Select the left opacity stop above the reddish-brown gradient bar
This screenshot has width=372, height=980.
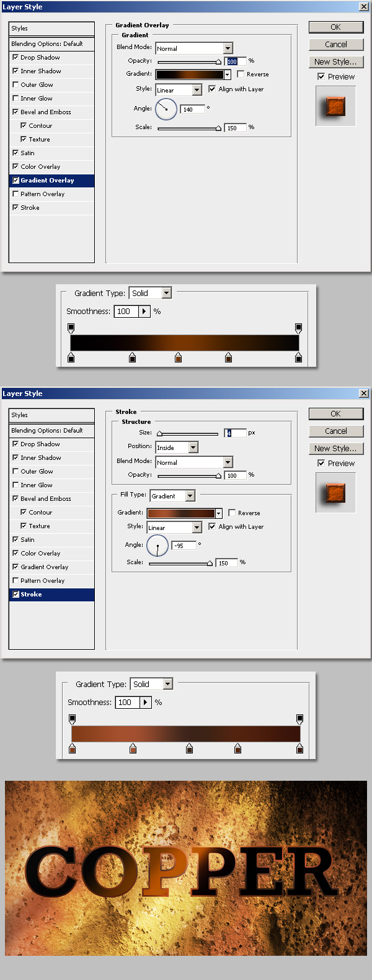[72, 719]
